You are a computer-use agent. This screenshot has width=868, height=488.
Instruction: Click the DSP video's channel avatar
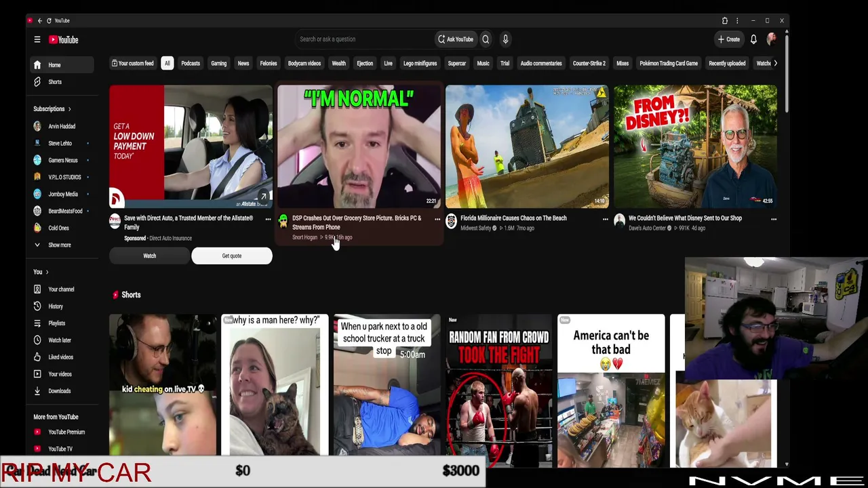coord(283,221)
